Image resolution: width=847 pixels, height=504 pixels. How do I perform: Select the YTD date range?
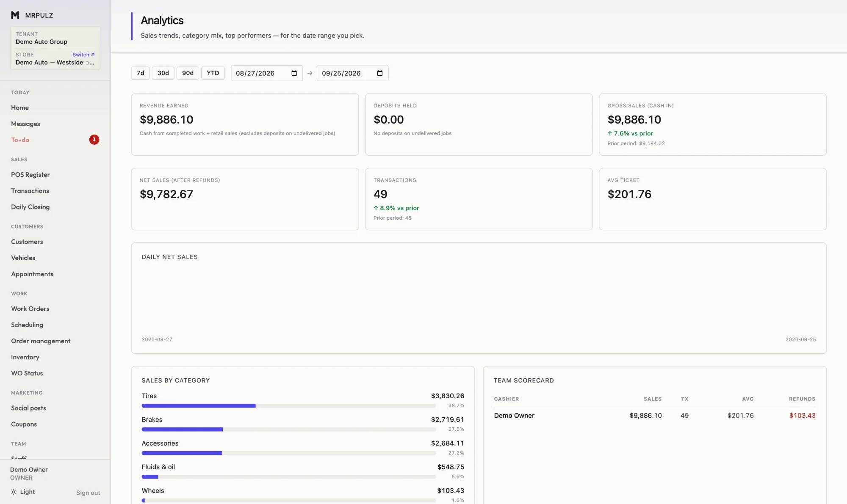[213, 73]
